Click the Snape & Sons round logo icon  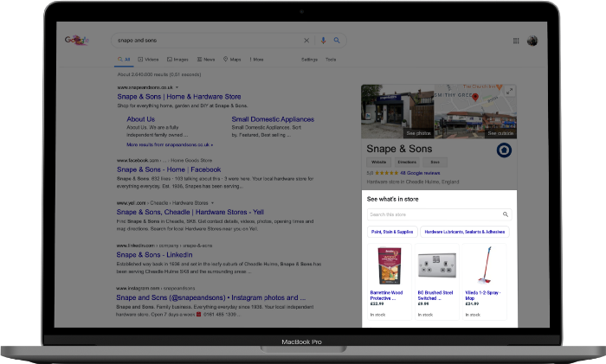pyautogui.click(x=504, y=150)
